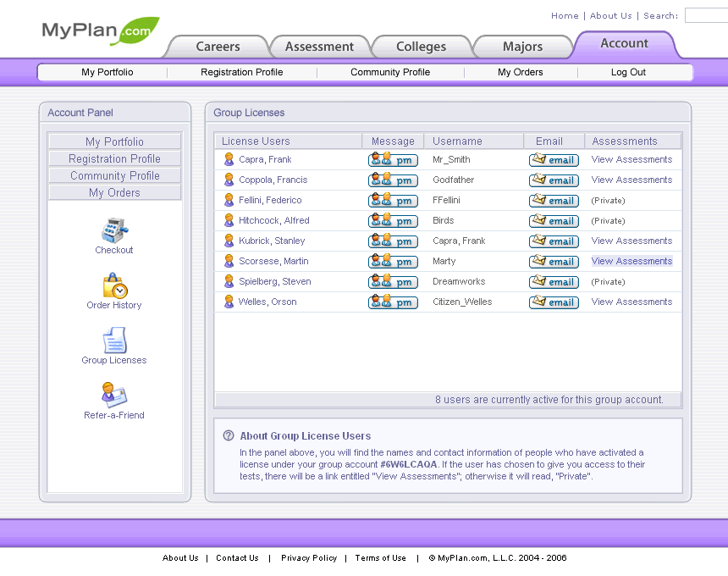Open the Hitchcock, Alfred user name link
Image resolution: width=728 pixels, height=576 pixels.
(x=274, y=220)
